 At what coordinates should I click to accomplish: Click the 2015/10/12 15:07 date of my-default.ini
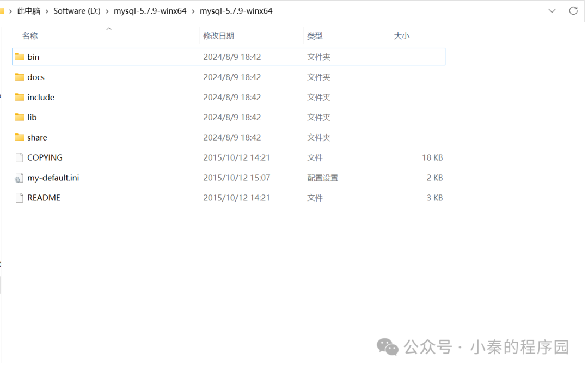click(x=237, y=178)
